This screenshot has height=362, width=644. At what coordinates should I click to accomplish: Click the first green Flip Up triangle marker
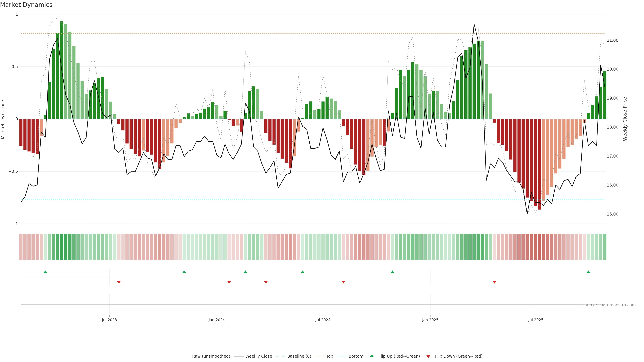coord(45,272)
